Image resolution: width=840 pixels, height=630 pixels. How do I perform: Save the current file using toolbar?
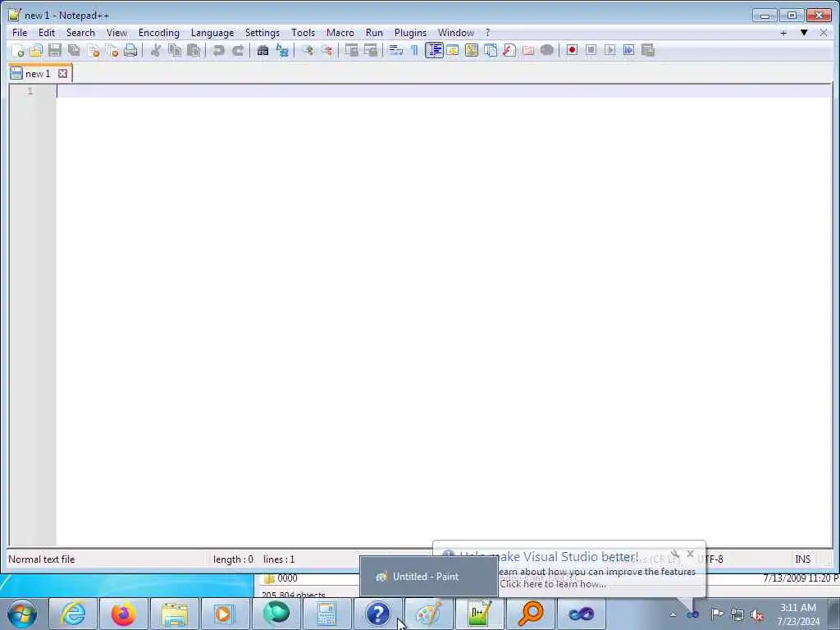click(55, 50)
